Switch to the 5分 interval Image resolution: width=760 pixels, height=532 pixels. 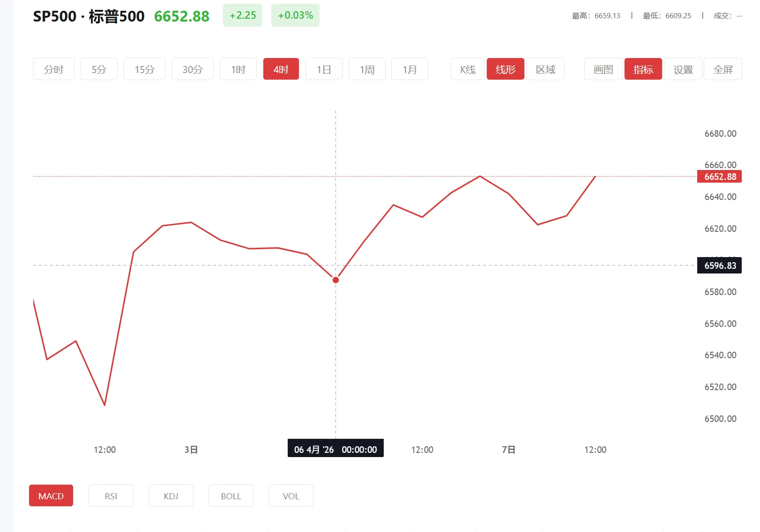[x=99, y=69]
